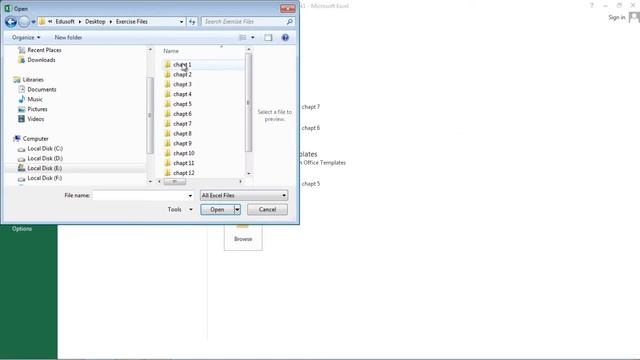Expand the address bar history dropdown
The image size is (640, 360).
coord(181,22)
